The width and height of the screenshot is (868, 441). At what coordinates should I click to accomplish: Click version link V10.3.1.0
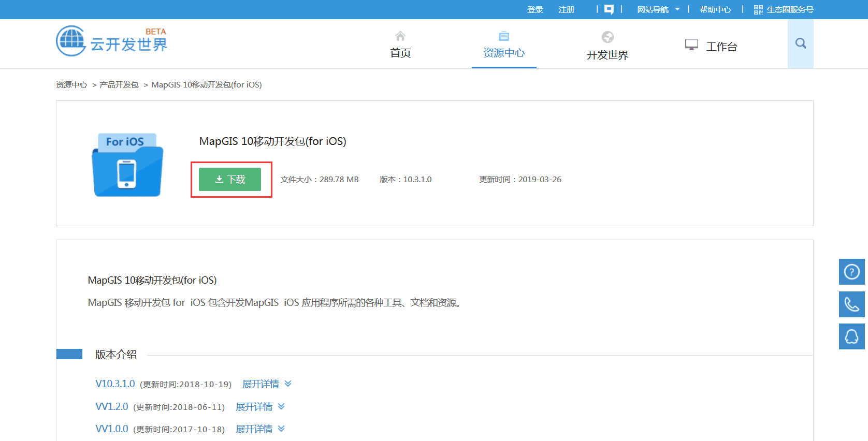pos(115,384)
